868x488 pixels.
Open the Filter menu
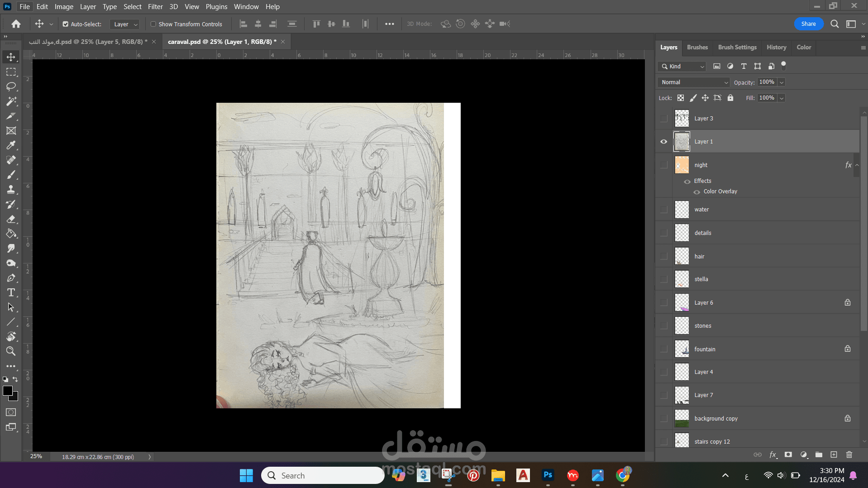[155, 7]
